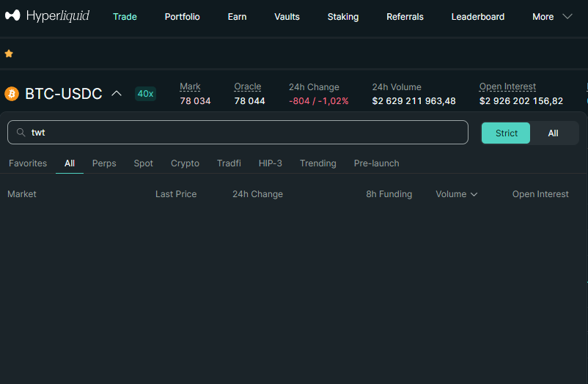Open the Tradfi tab

229,163
